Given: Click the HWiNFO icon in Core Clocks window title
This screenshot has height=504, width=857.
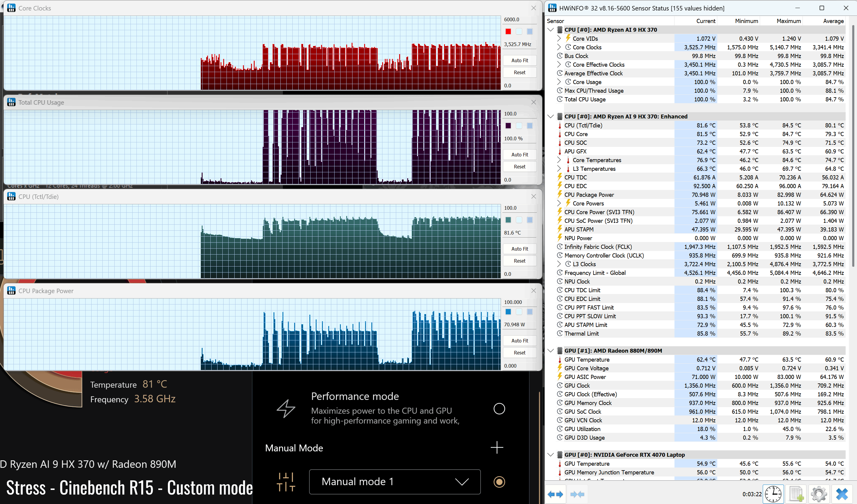Looking at the screenshot, I should click(11, 8).
